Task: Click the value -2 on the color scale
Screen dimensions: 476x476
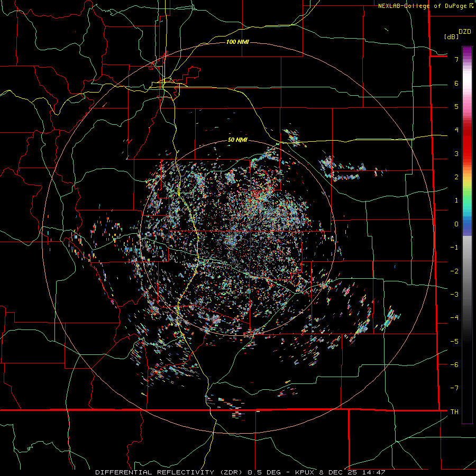Action: 454,271
